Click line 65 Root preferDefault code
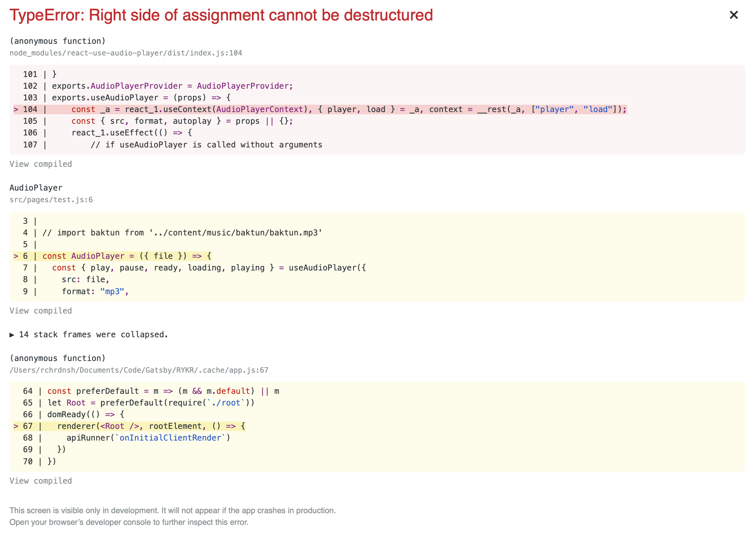This screenshot has height=538, width=756. [151, 403]
